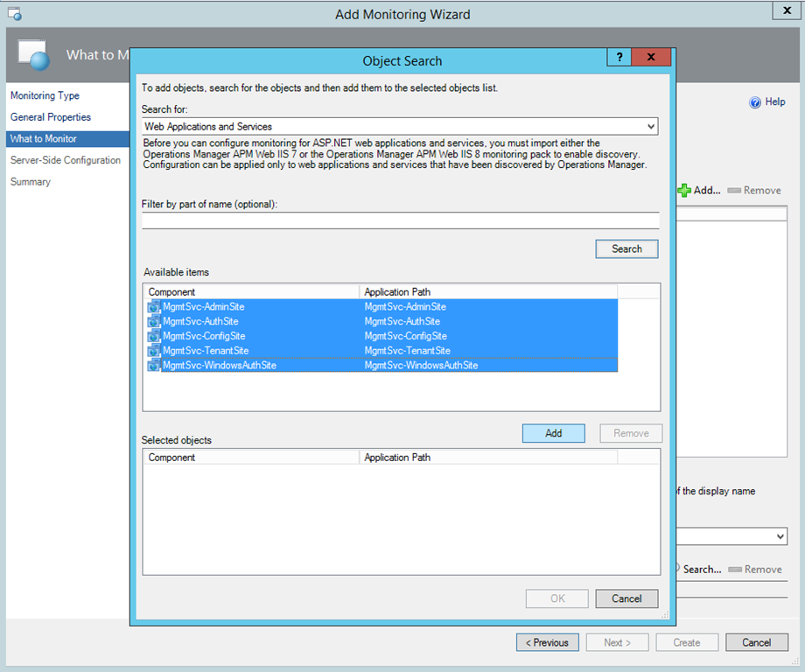Click the MgmtSvc-AuthSite component icon

(x=154, y=322)
